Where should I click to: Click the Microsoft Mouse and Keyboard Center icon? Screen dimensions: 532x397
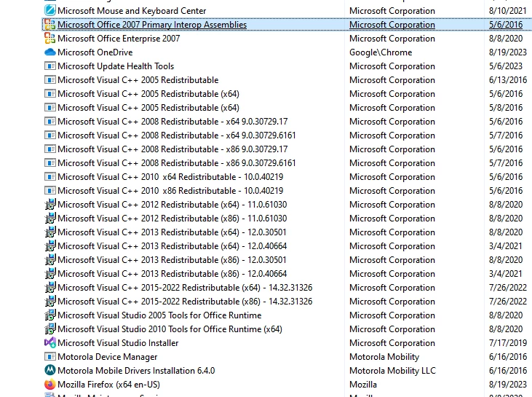[50, 10]
